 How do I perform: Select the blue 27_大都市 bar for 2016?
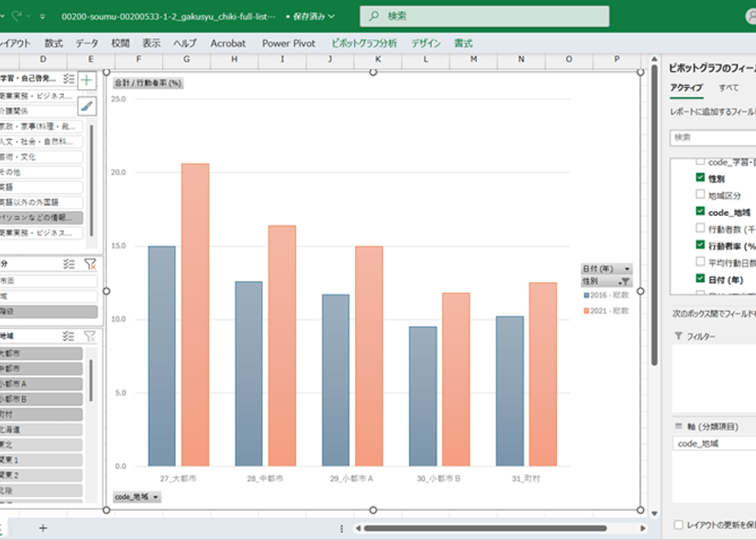[162, 356]
